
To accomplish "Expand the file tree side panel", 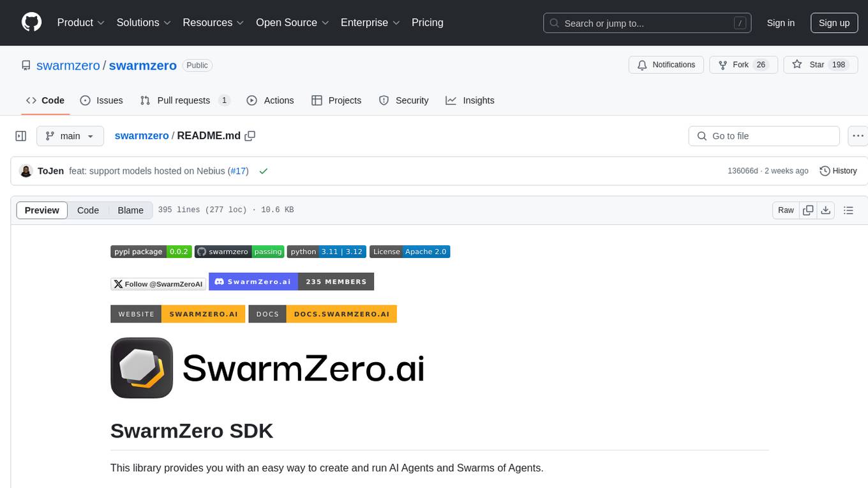I will coord(21,136).
